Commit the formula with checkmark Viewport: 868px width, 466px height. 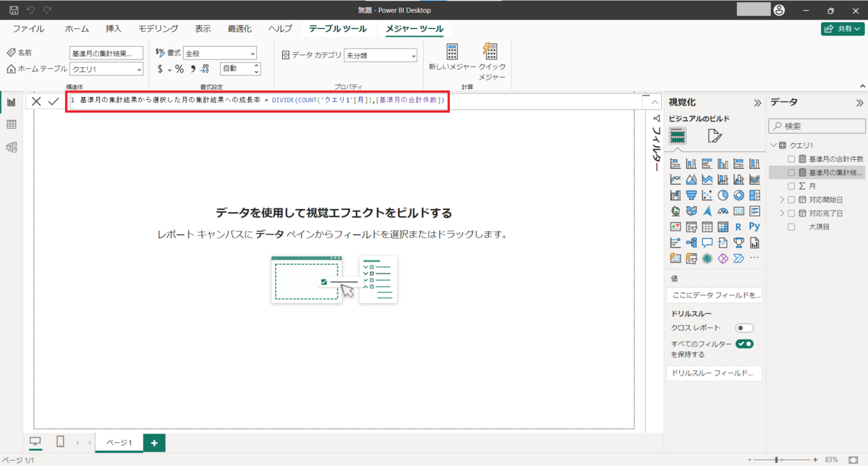(54, 102)
